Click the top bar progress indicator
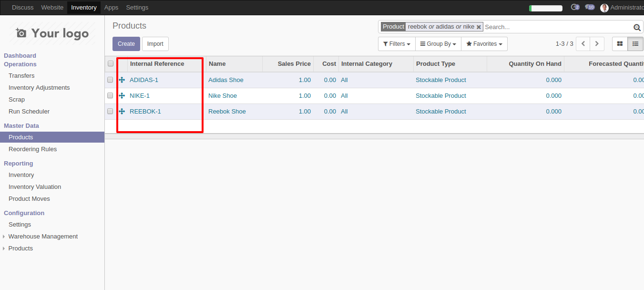 [546, 8]
